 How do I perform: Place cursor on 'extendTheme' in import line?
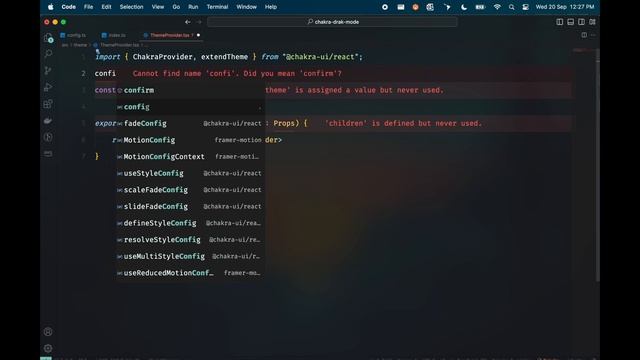[x=224, y=57]
